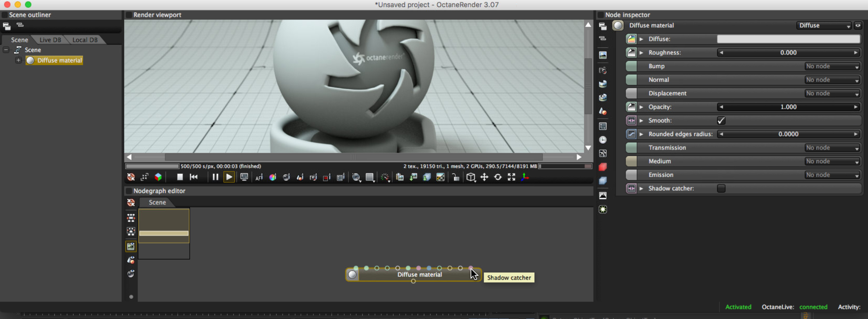
Task: Toggle the eye icon beside Diffuse dropdown
Action: point(858,25)
